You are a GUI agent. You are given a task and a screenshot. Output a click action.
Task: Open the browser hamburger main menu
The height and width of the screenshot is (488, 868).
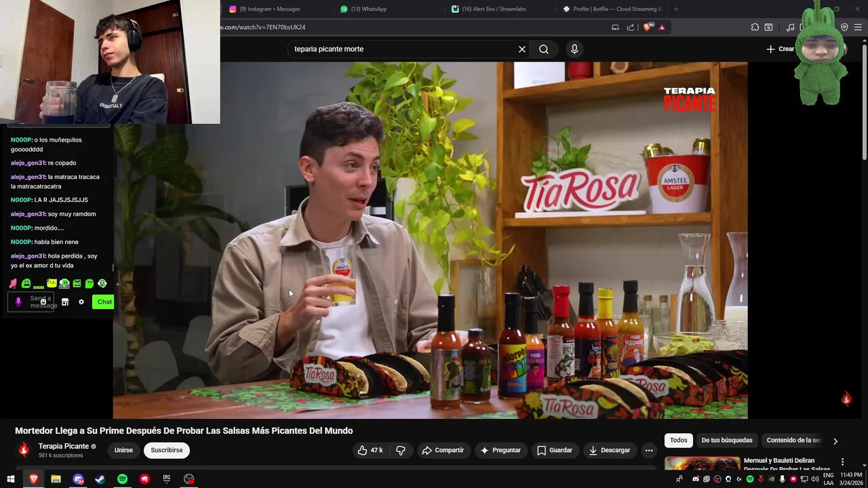(x=858, y=27)
